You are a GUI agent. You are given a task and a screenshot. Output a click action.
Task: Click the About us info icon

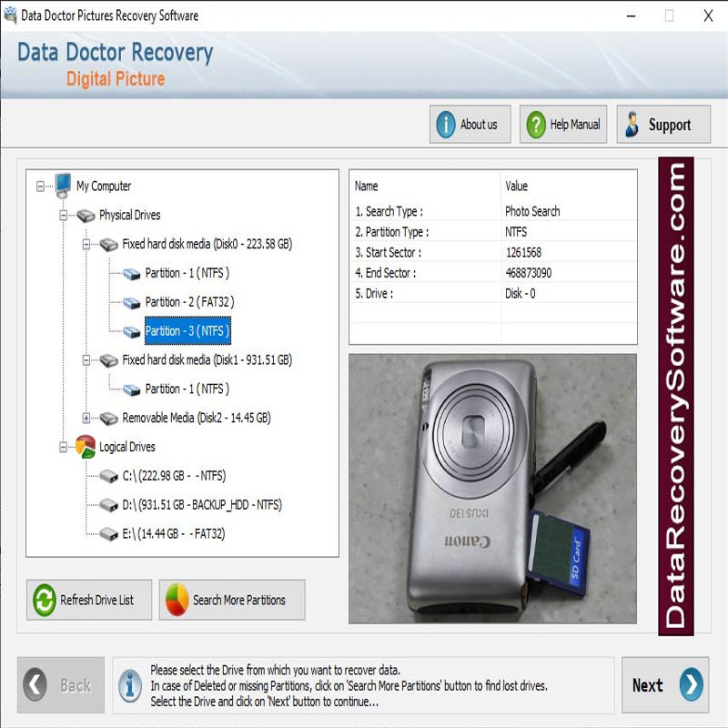[445, 125]
